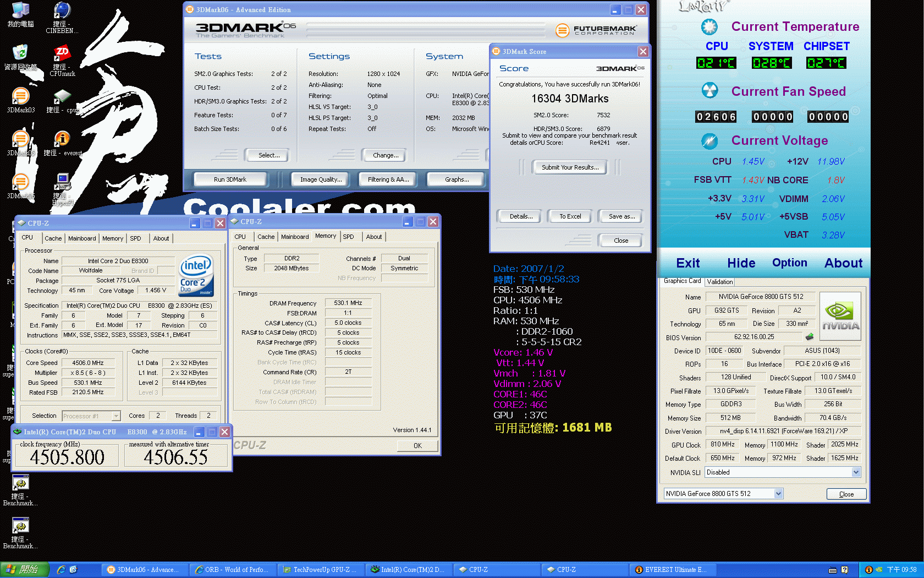
Task: Click the Intel Core 2 Duo logo in CPU-Z
Action: click(x=196, y=275)
